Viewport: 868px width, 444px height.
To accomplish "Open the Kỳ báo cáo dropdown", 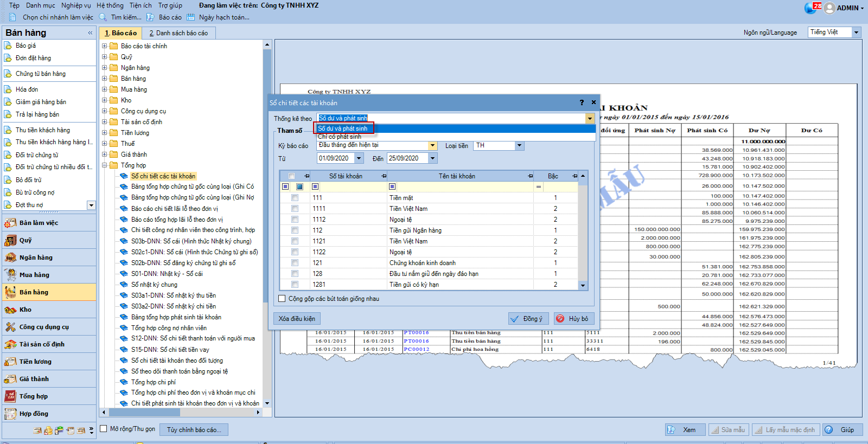I will pyautogui.click(x=432, y=145).
